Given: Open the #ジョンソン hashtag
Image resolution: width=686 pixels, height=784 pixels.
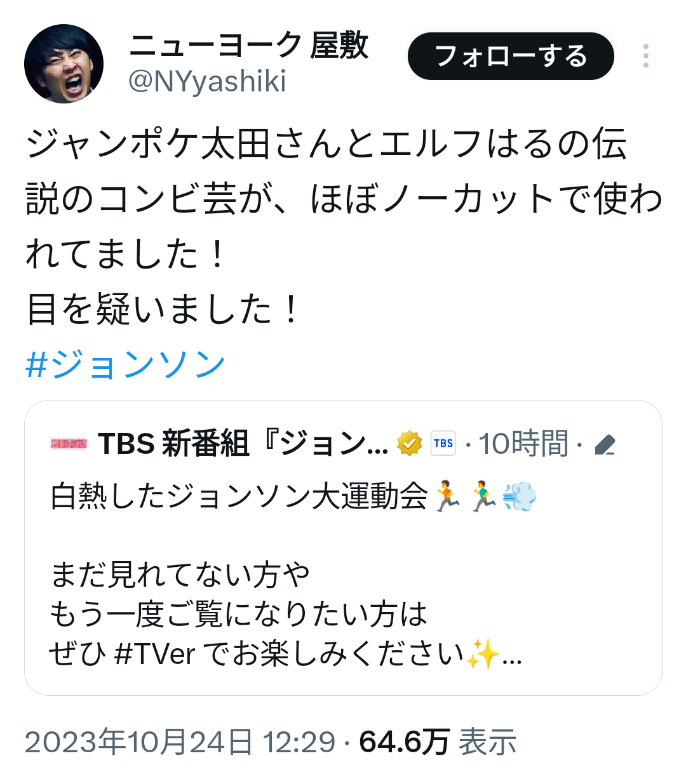Looking at the screenshot, I should point(125,364).
